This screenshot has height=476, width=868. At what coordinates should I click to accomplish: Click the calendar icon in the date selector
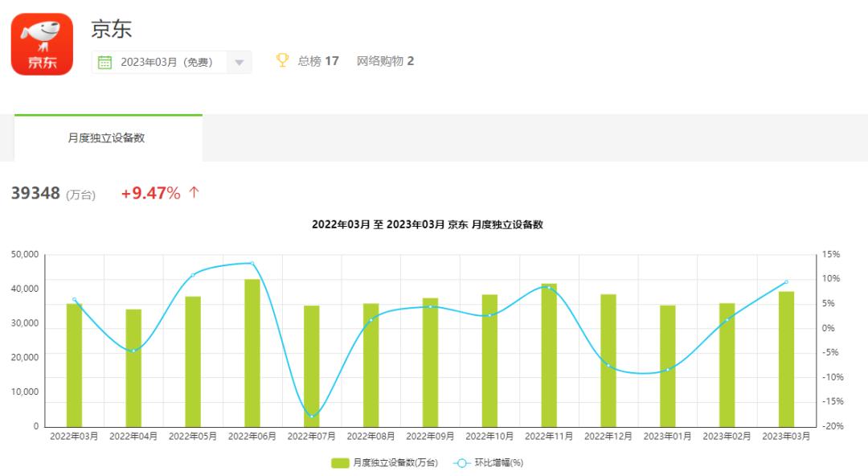point(105,61)
